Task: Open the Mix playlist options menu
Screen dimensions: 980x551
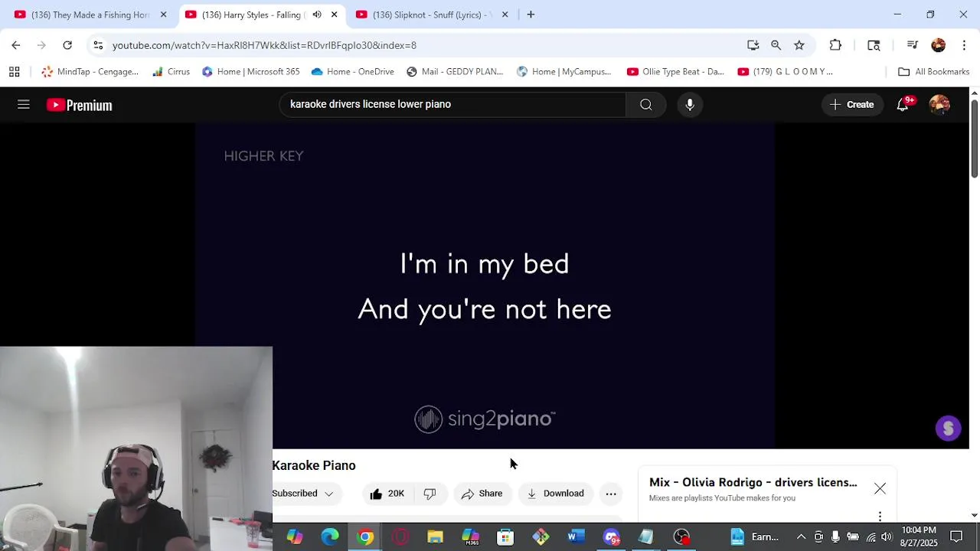Action: pos(880,517)
